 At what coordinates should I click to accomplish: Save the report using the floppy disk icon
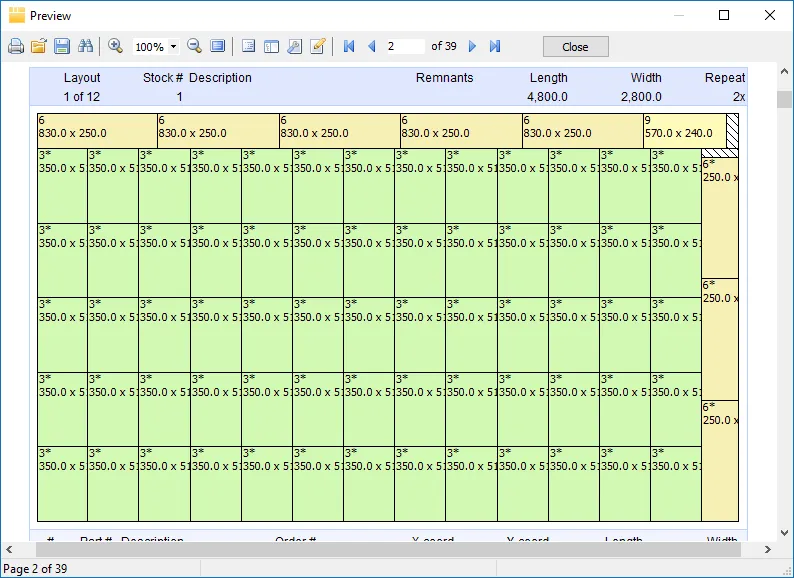pyautogui.click(x=62, y=47)
